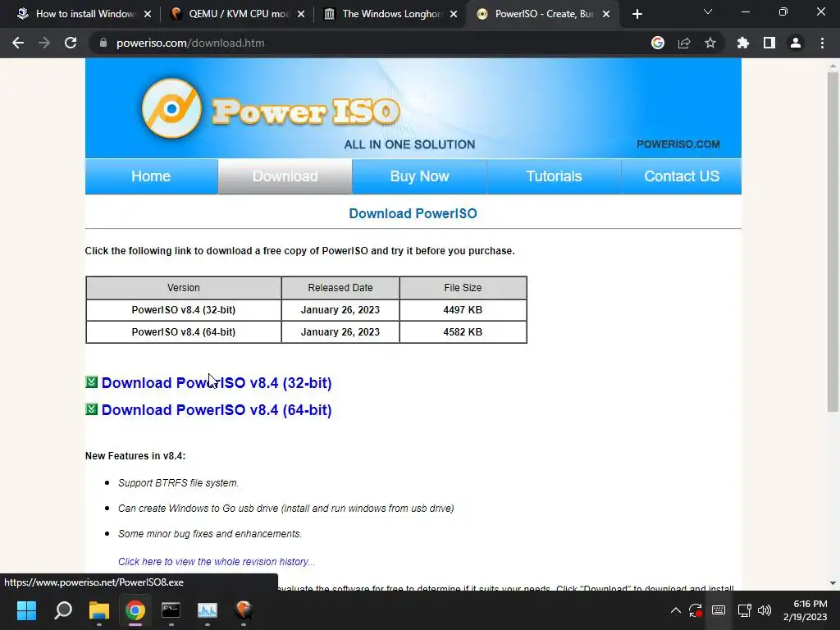Click the sync update tray icon
The height and width of the screenshot is (630, 840).
coord(696,610)
